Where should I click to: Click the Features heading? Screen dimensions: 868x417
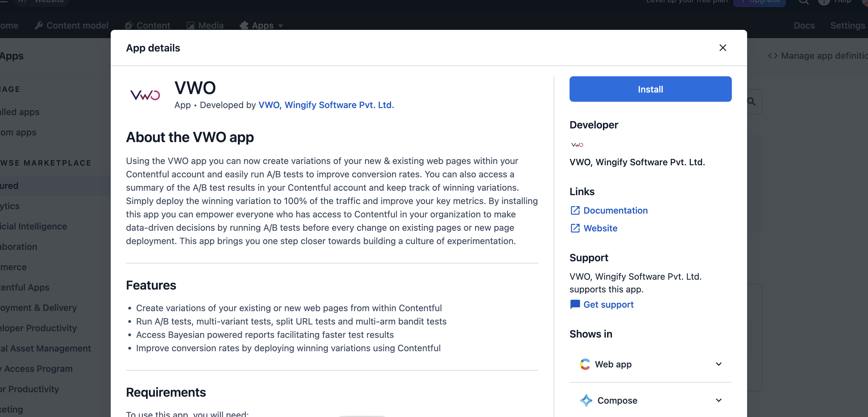151,285
